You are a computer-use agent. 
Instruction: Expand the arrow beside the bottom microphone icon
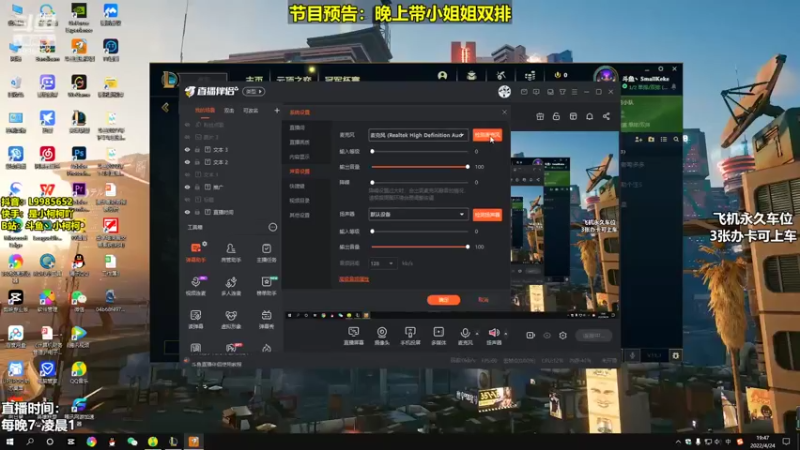click(477, 334)
